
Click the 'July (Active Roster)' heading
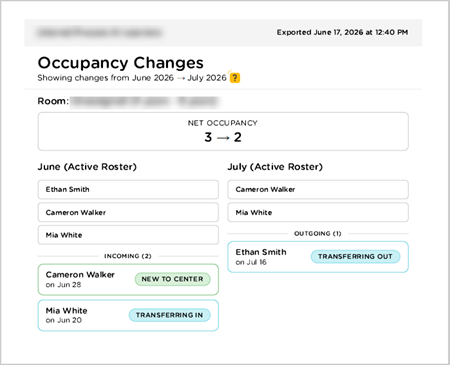click(x=275, y=167)
